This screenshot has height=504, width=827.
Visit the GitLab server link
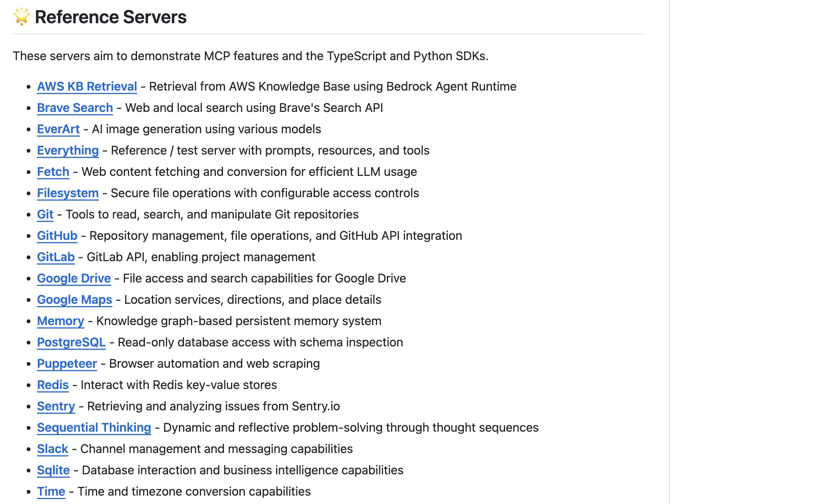point(56,257)
